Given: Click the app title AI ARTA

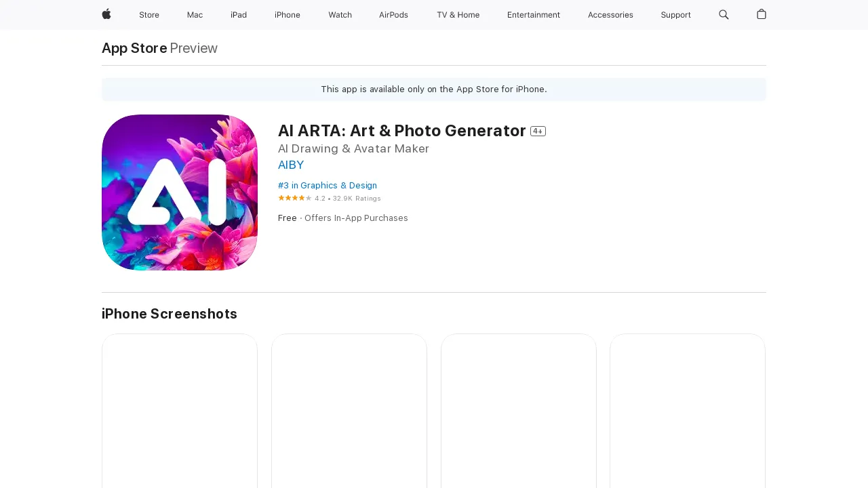Looking at the screenshot, I should pyautogui.click(x=402, y=131).
